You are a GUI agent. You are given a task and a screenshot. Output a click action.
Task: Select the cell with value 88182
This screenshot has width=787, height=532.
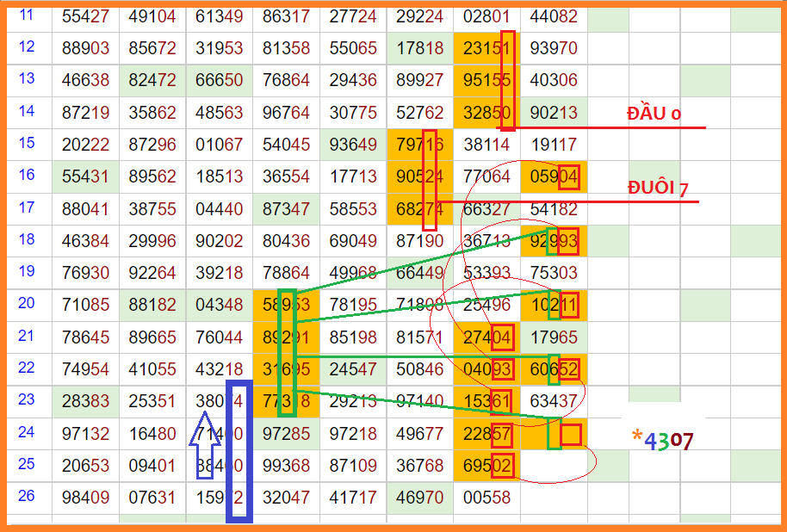[x=152, y=305]
